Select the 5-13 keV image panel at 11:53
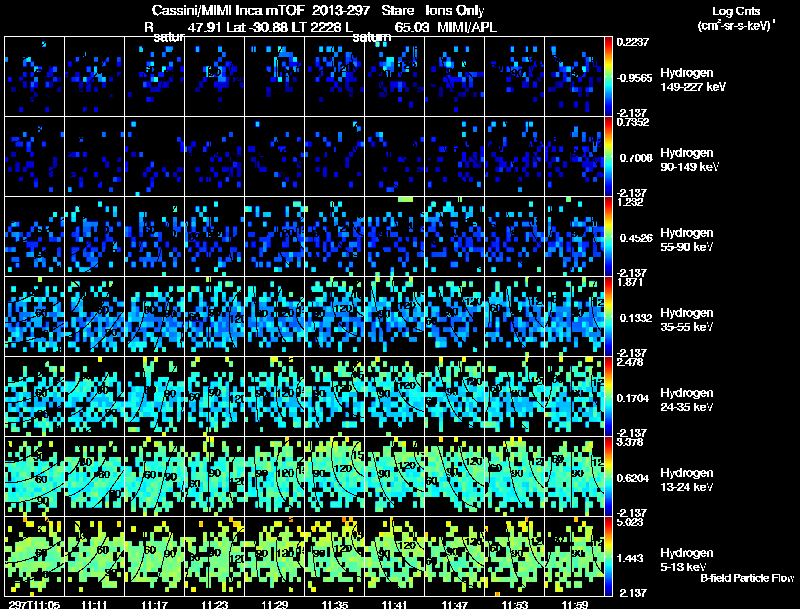800x609 pixels. tap(515, 556)
